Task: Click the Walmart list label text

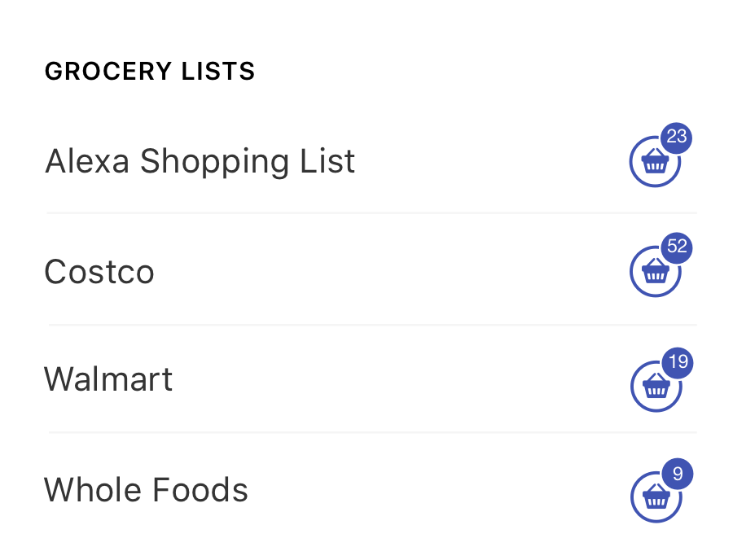Action: 108,379
